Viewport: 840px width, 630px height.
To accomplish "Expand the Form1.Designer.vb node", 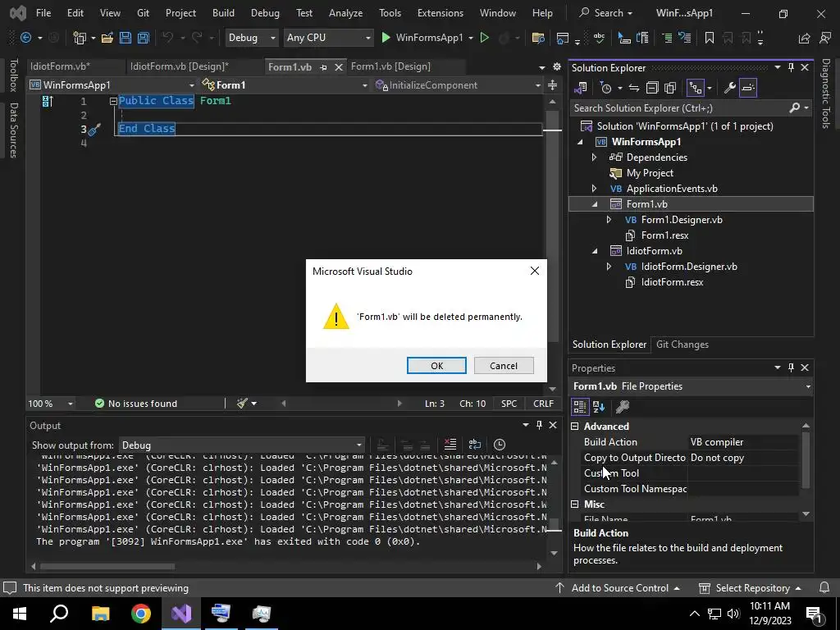I will (x=609, y=220).
